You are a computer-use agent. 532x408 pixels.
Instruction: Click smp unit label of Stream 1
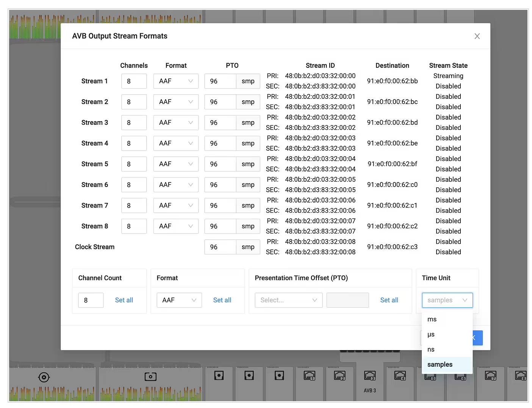pyautogui.click(x=248, y=81)
